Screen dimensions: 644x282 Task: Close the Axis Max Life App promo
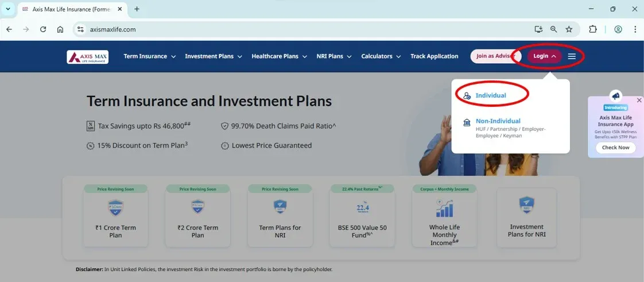639,101
